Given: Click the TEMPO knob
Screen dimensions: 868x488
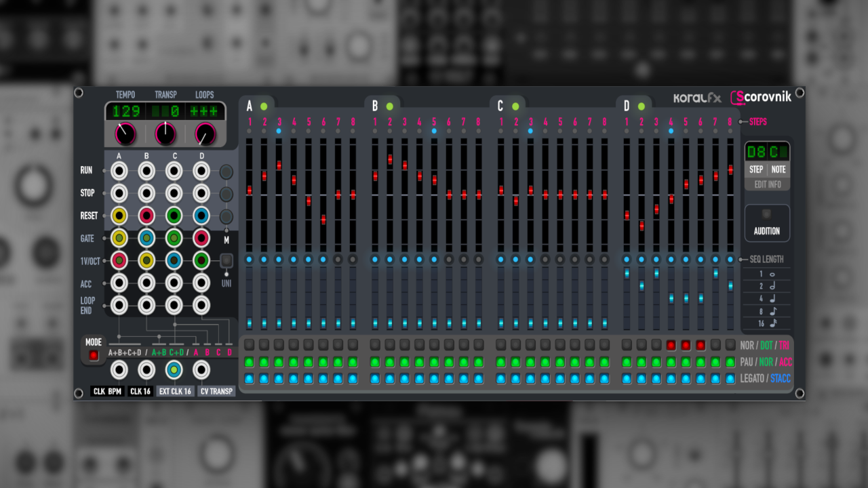Looking at the screenshot, I should (x=125, y=134).
